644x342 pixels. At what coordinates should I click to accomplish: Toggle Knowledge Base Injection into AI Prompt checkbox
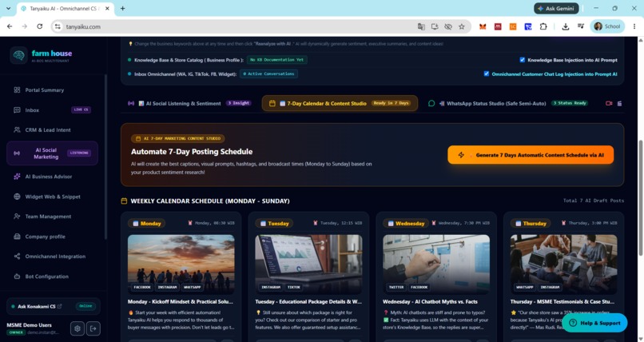522,60
